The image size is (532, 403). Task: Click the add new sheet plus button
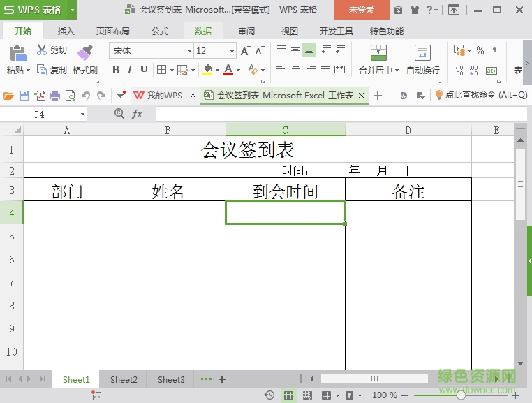pyautogui.click(x=222, y=379)
